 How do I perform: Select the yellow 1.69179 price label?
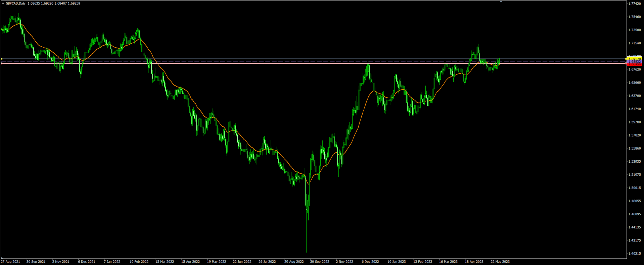[634, 59]
